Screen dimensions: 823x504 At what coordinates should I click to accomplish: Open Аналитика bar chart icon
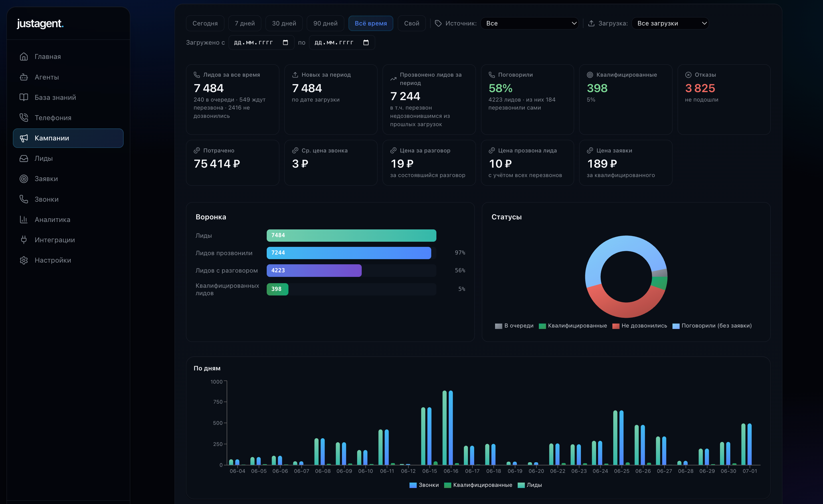click(24, 220)
